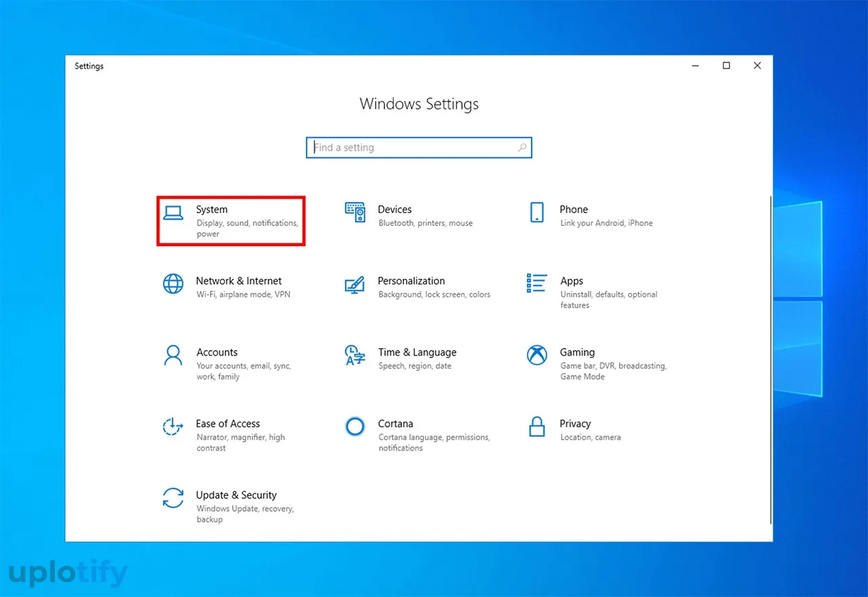Open Update & Security label
The image size is (868, 597).
pos(236,495)
